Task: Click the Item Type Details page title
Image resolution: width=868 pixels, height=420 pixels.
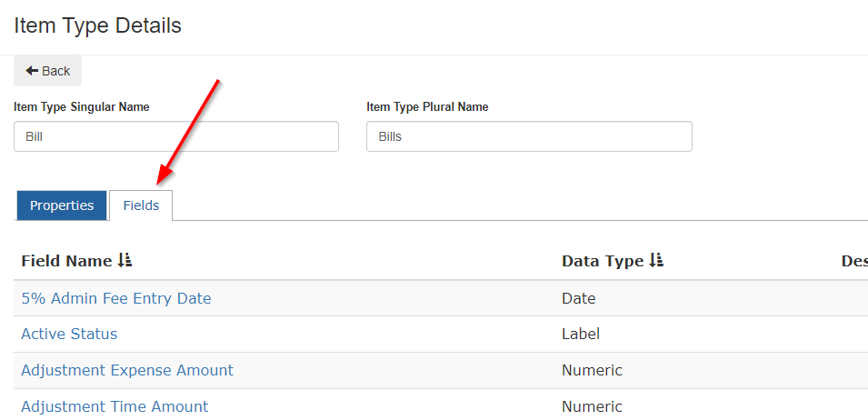Action: (97, 25)
